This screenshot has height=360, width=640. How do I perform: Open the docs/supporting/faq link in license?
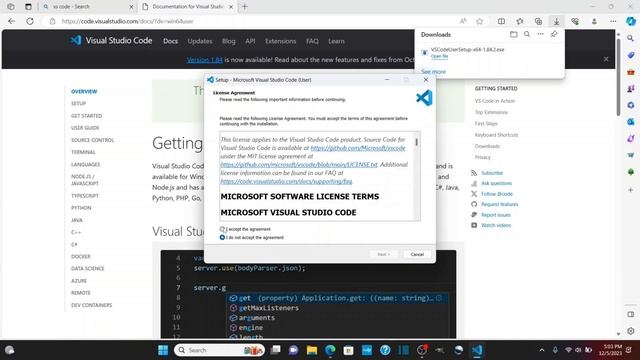point(286,181)
